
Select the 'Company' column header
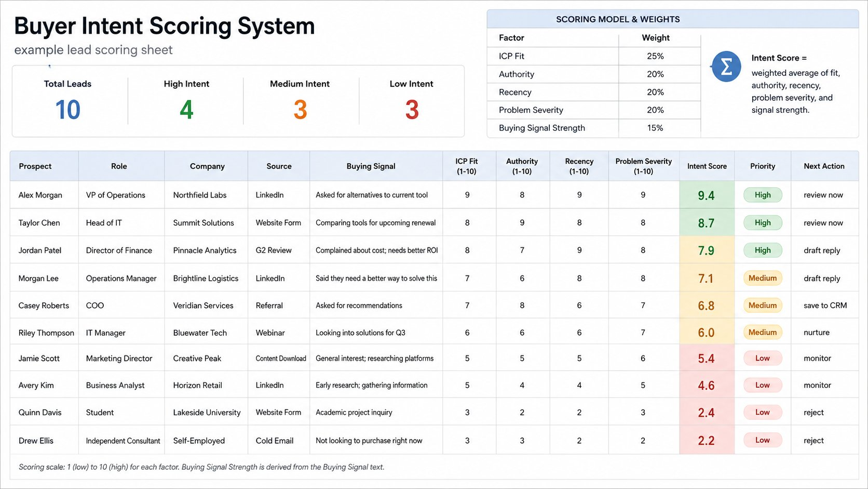point(207,166)
